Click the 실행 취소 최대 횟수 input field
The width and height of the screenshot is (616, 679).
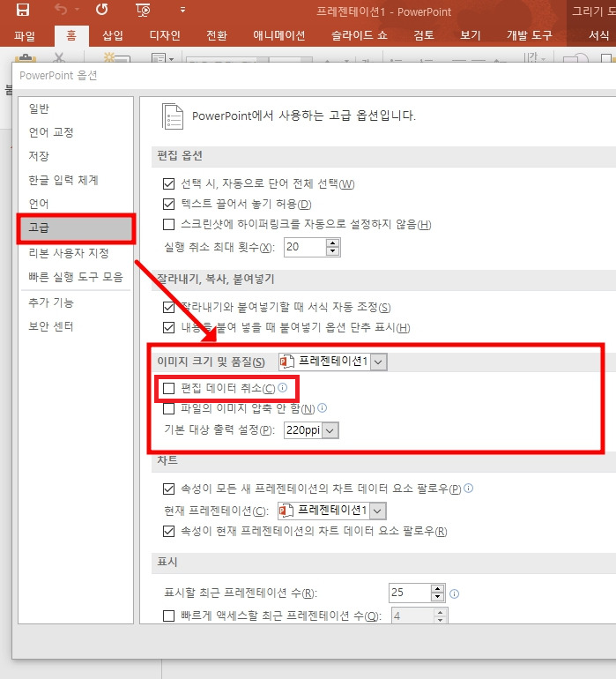(305, 247)
